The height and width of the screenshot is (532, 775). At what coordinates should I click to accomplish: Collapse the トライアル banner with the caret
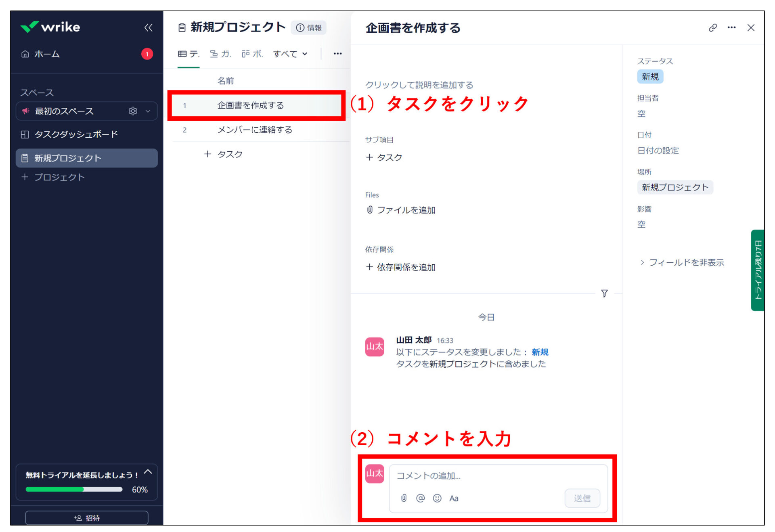click(149, 471)
